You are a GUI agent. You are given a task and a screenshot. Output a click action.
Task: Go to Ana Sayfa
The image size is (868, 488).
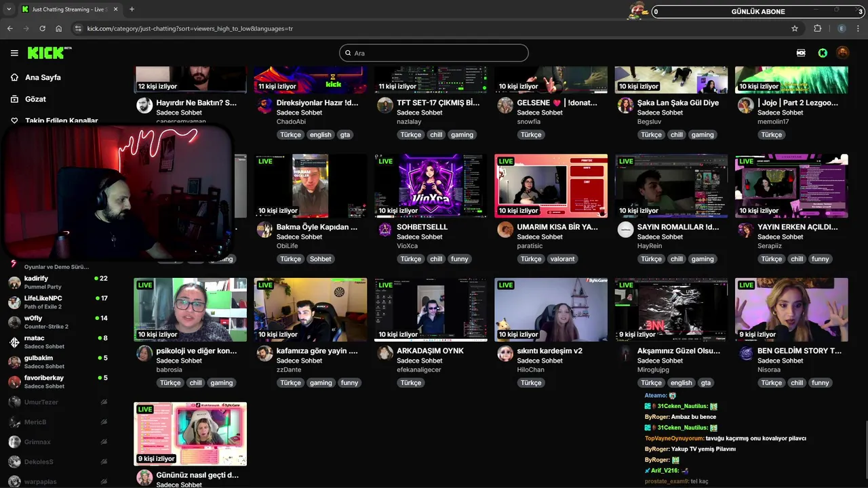pos(43,77)
